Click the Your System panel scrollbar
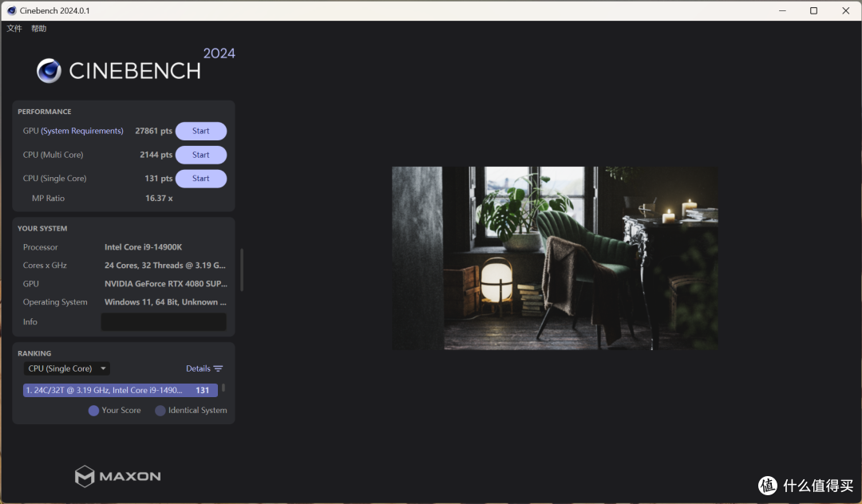This screenshot has width=862, height=504. 242,270
